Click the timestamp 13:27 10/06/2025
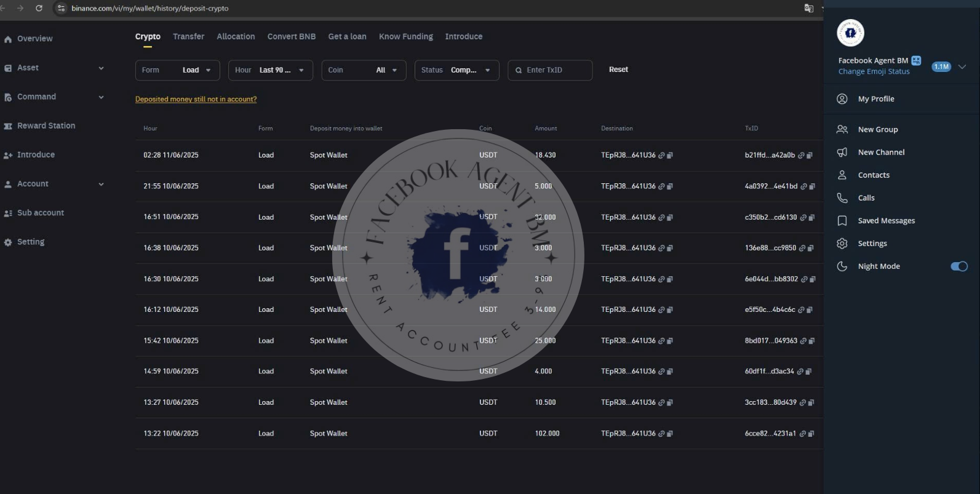The width and height of the screenshot is (980, 494). pos(171,402)
